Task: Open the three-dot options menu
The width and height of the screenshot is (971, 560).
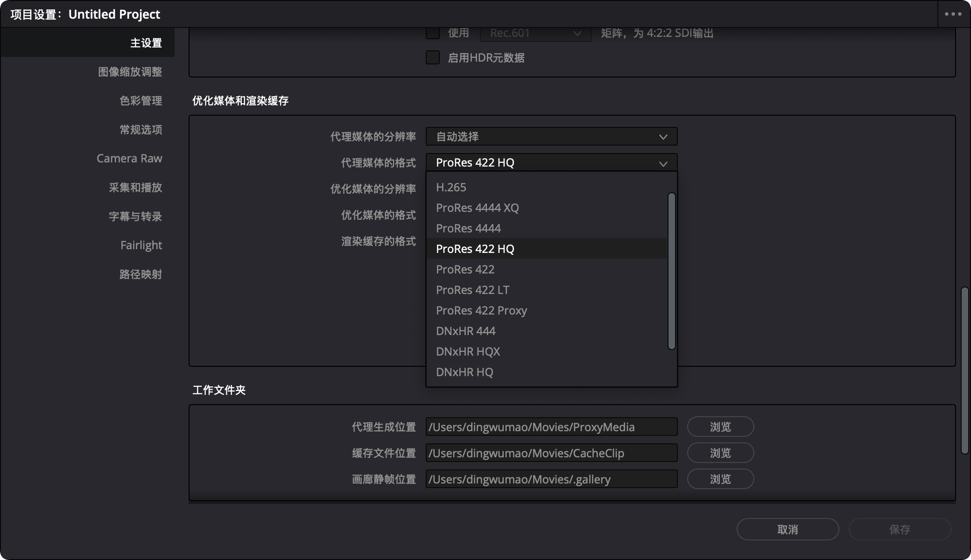Action: (x=953, y=14)
